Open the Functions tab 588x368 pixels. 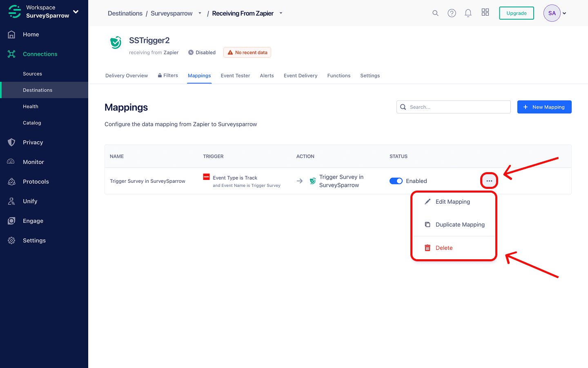click(339, 76)
